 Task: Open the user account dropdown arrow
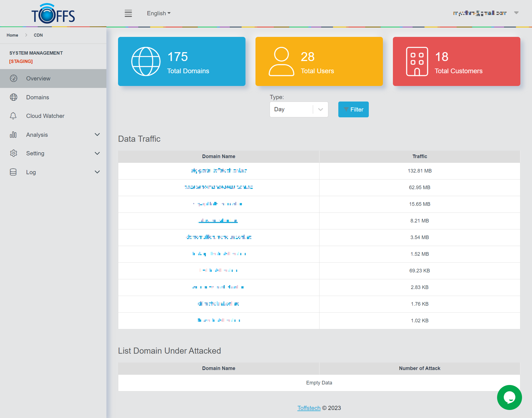(516, 13)
